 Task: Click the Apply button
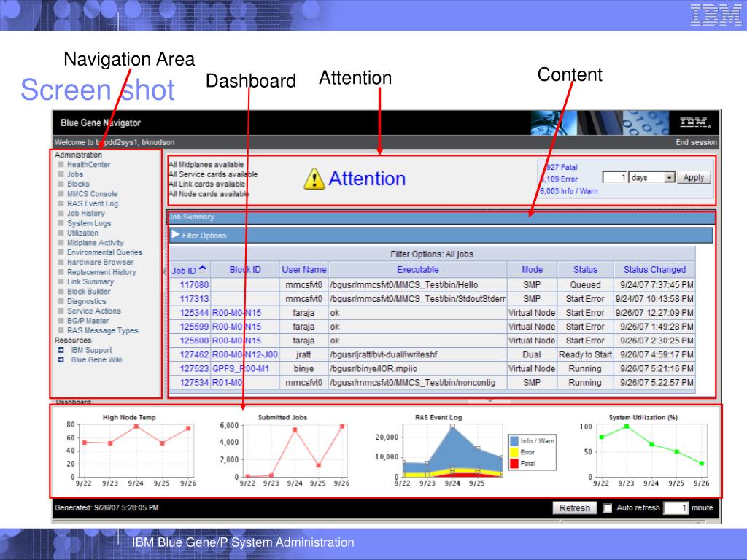694,178
